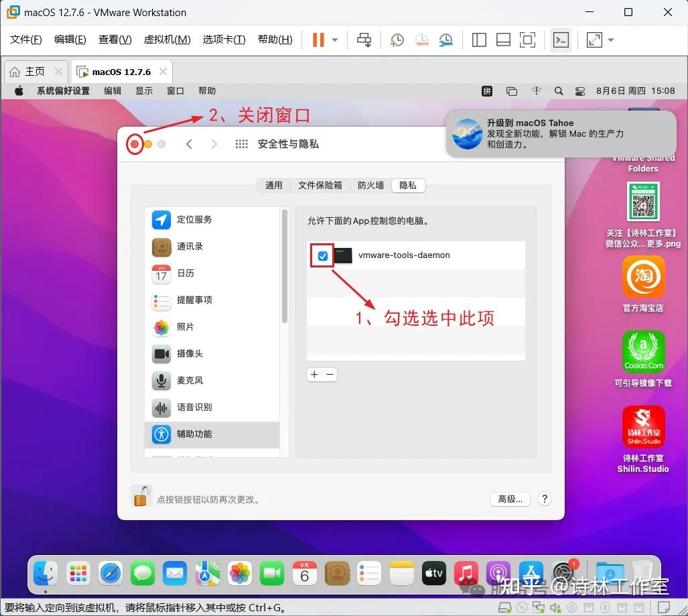Show all preferences grid icon
The image size is (688, 616).
pos(242,144)
